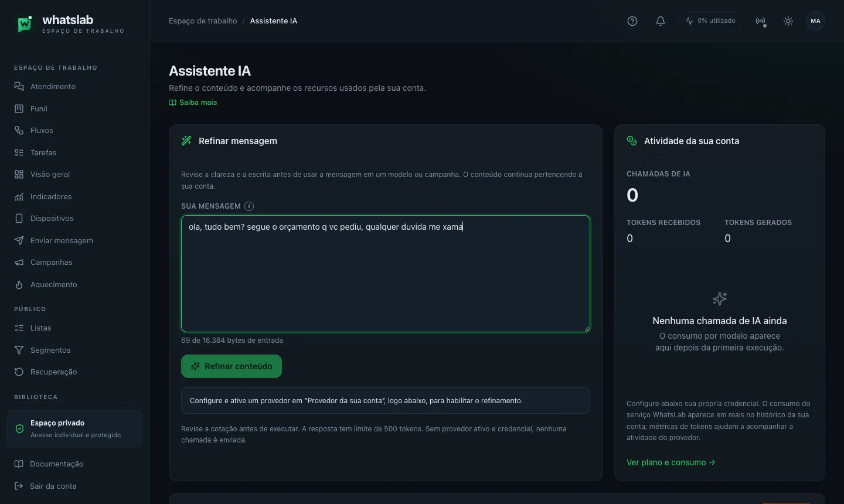Click the 'Nenhuma chamada de IA ainda' text
The width and height of the screenshot is (844, 504).
click(720, 321)
